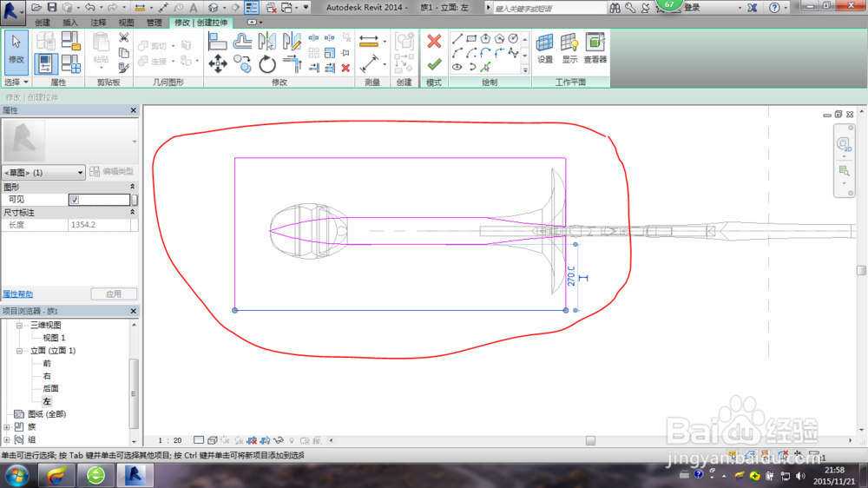This screenshot has width=868, height=488.
Task: Select the Rectangle draw tool
Action: (x=471, y=39)
